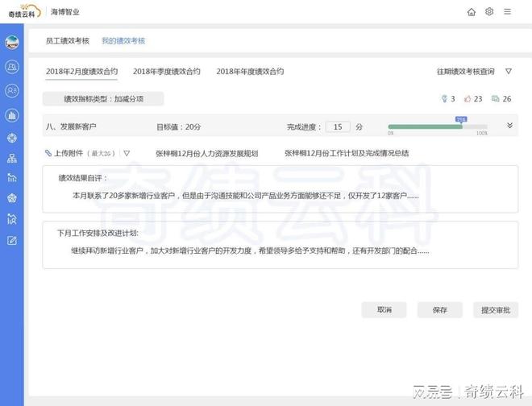The image size is (532, 406).
Task: Open the target crosshair sidebar icon
Action: pos(12,138)
